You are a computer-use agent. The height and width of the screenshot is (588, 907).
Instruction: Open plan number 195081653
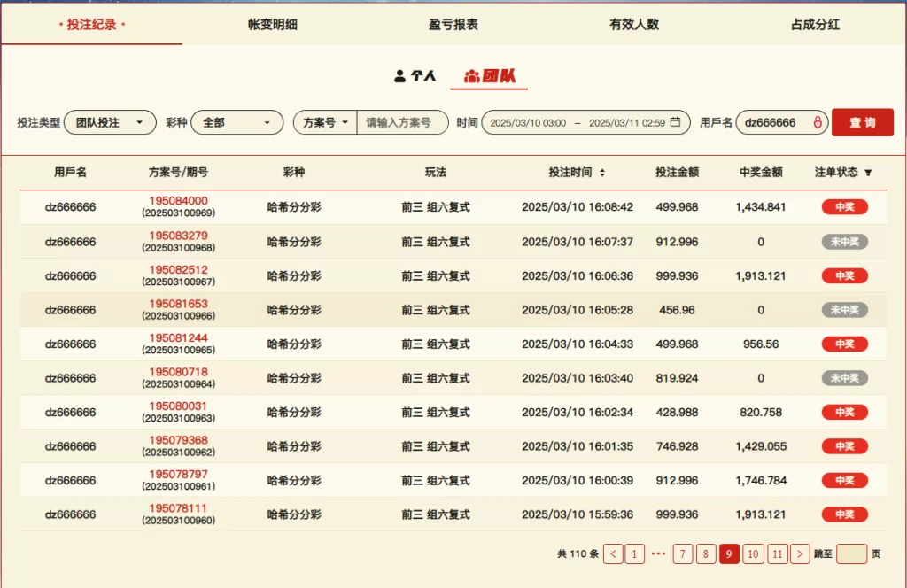[x=178, y=304]
